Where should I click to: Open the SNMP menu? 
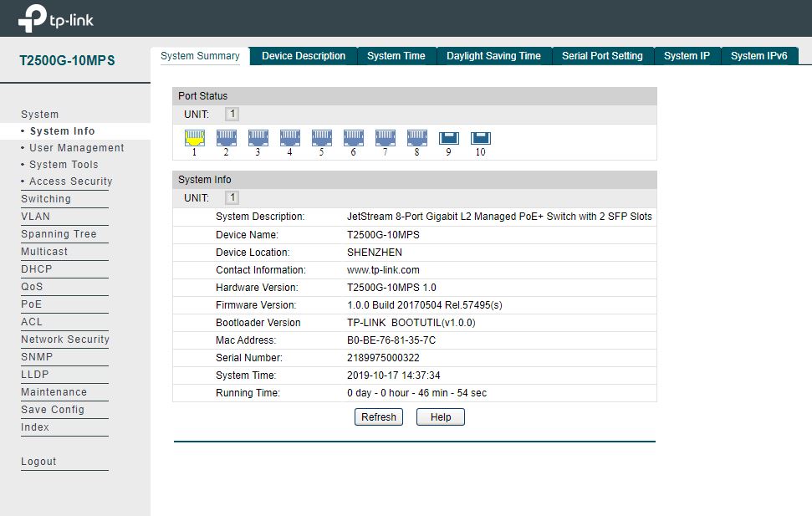(38, 357)
